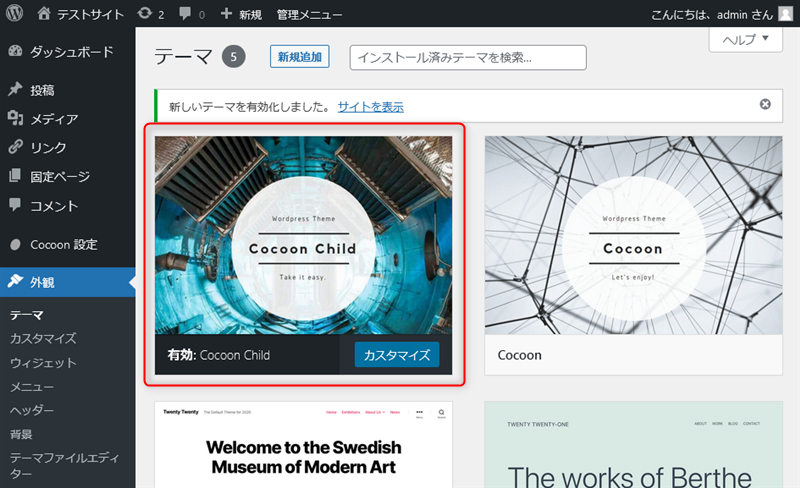The height and width of the screenshot is (488, 800).
Task: Select the Cocoon Child theme screenshot
Action: [303, 235]
